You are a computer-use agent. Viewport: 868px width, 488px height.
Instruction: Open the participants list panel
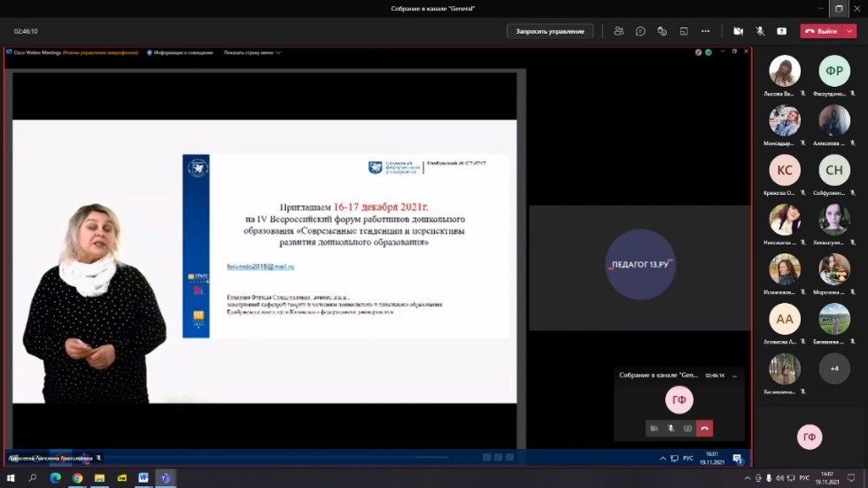(619, 31)
